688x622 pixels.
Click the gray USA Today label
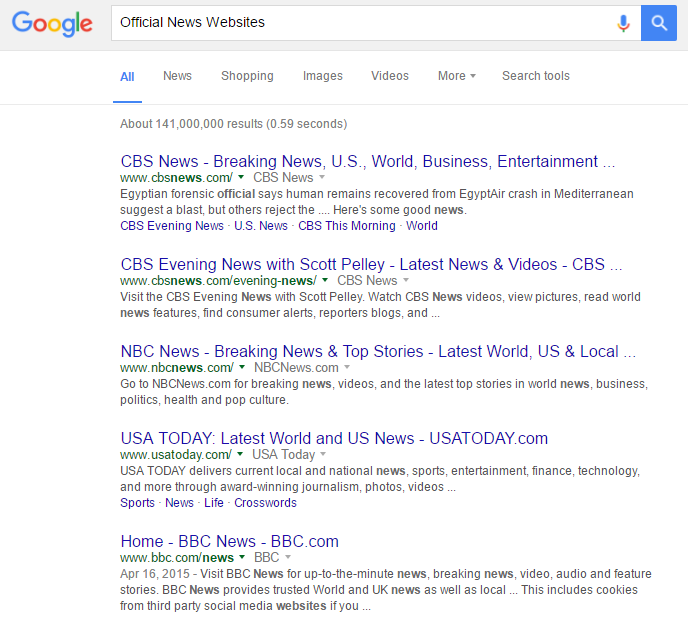pos(283,454)
